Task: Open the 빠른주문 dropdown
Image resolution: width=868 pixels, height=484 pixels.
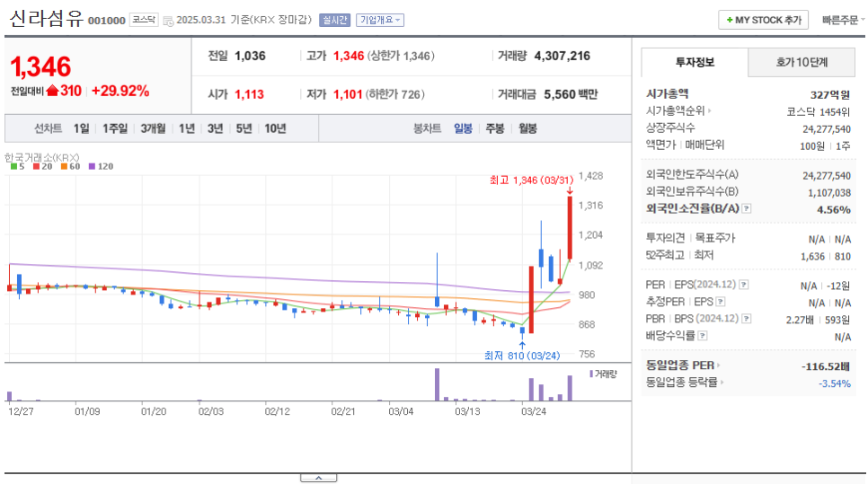Action: 843,20
